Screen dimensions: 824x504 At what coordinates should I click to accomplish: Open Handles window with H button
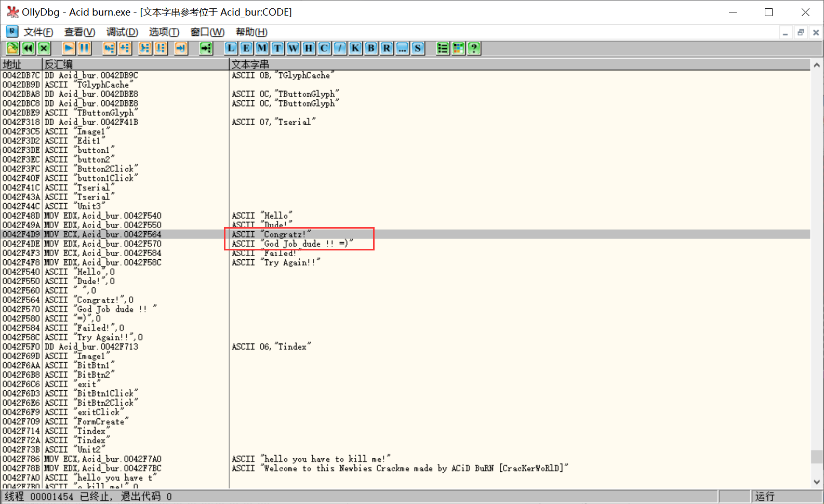click(309, 48)
